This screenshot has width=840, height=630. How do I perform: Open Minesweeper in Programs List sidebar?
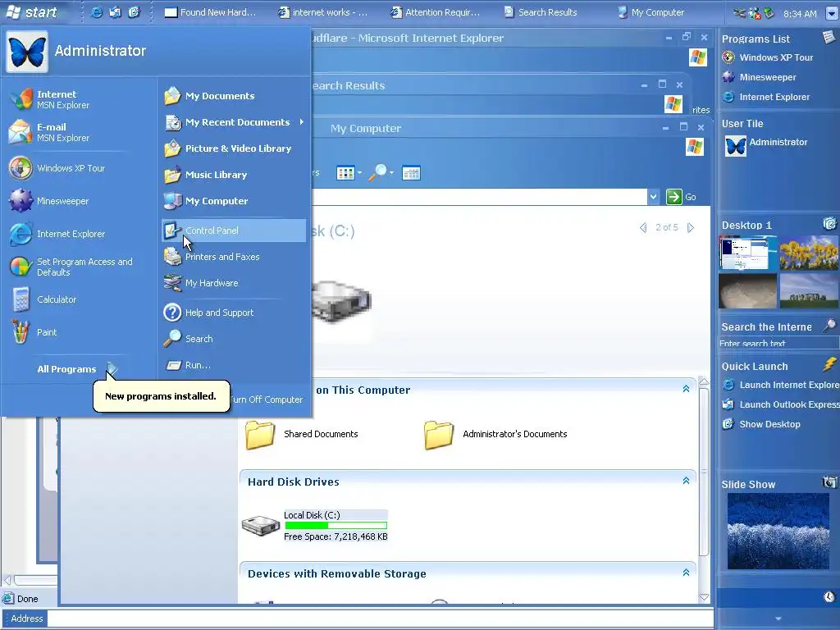pos(759,77)
